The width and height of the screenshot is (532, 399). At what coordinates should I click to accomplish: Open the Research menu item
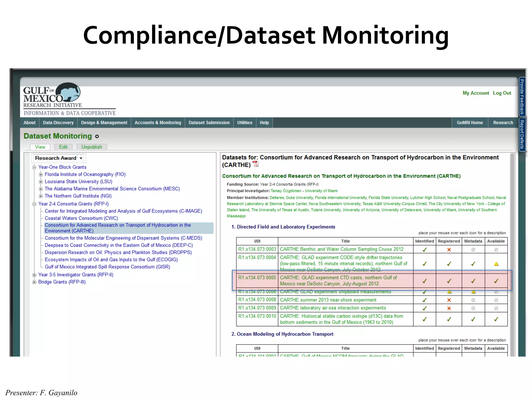[503, 123]
